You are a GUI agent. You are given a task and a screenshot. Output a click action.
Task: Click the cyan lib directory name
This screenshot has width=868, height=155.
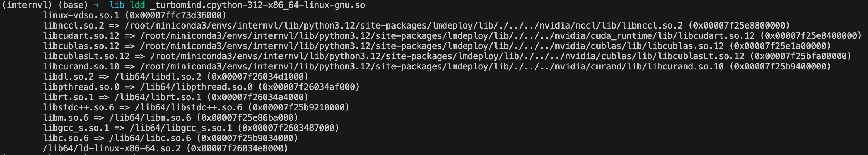pos(117,5)
